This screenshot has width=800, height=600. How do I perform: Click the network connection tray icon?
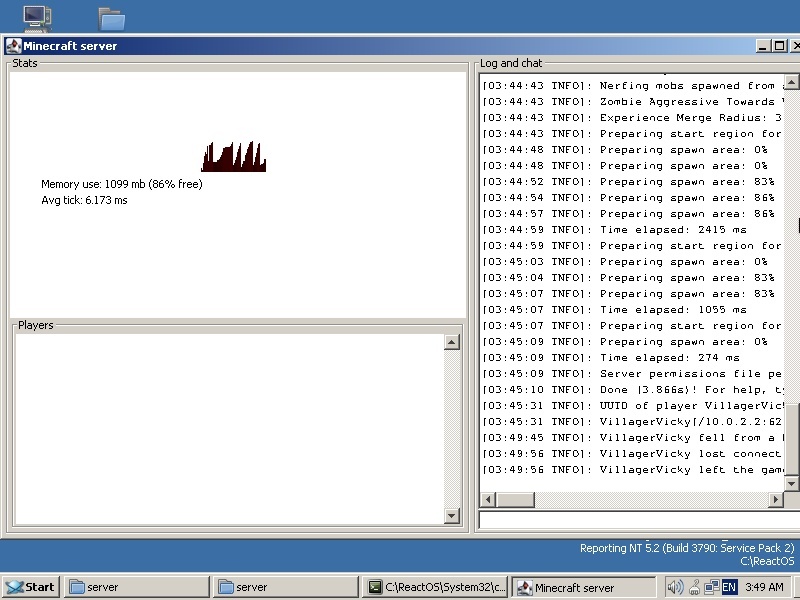point(711,587)
